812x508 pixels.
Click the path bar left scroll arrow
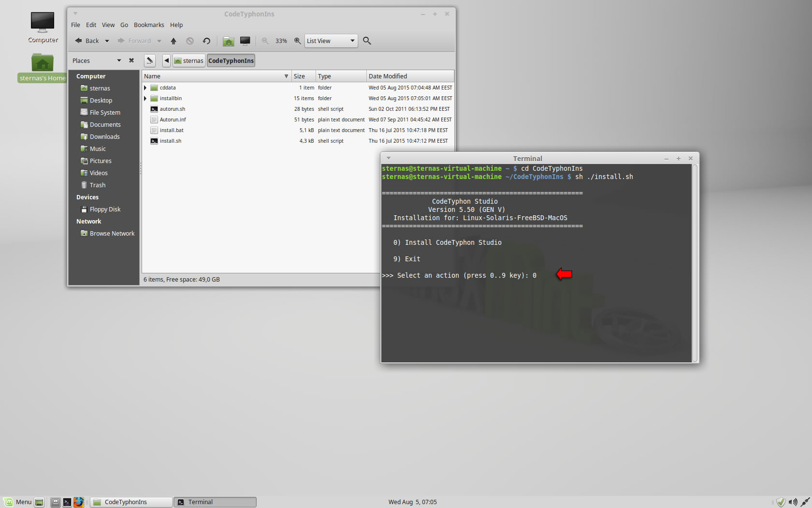(x=166, y=60)
